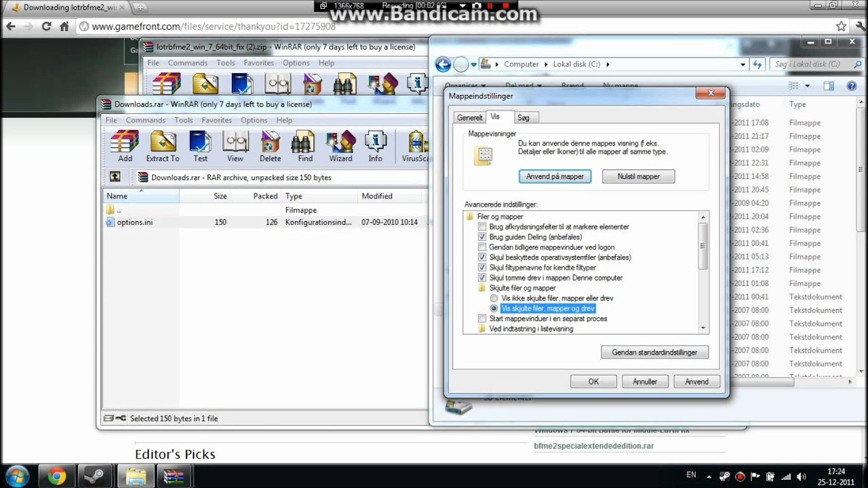Click the Chrome reload page icon
The width and height of the screenshot is (868, 488).
(x=46, y=26)
